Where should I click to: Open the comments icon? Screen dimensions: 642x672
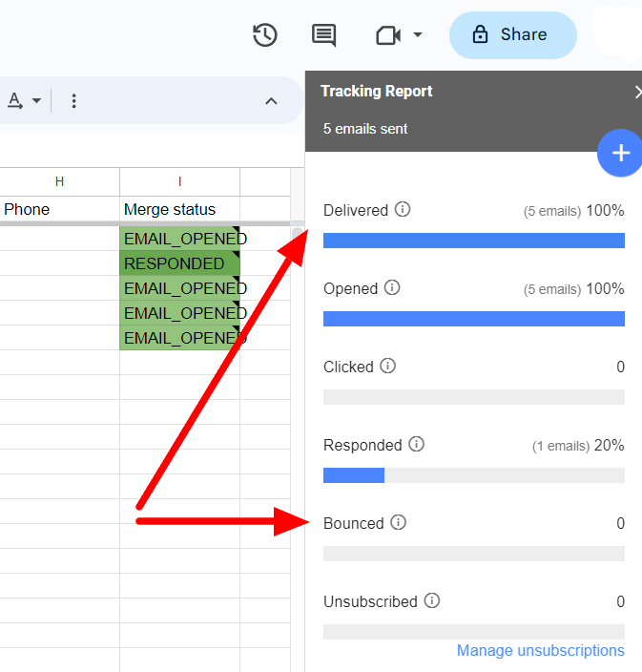point(323,35)
